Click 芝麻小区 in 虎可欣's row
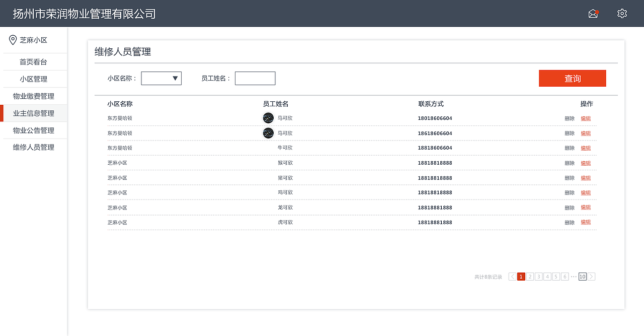The image size is (644, 336). coord(117,222)
